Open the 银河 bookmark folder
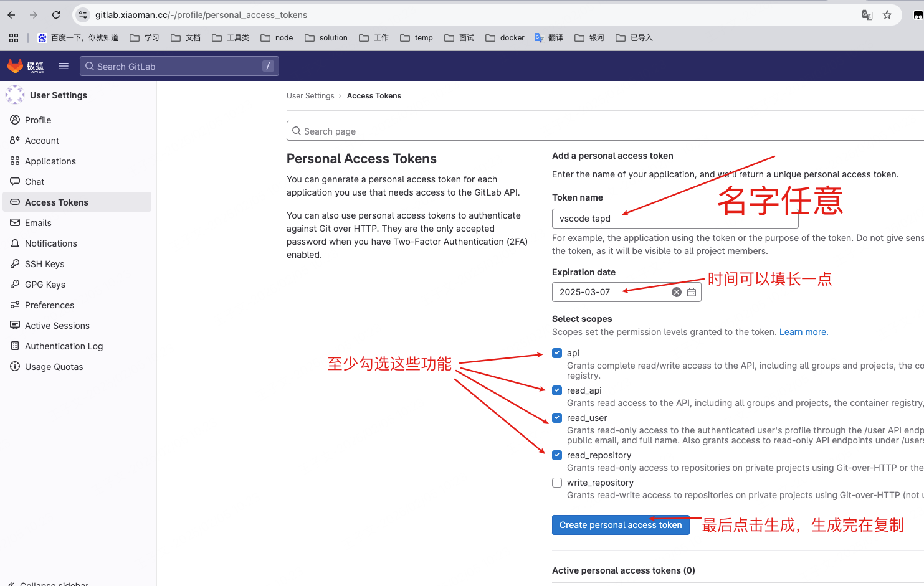 pyautogui.click(x=589, y=38)
